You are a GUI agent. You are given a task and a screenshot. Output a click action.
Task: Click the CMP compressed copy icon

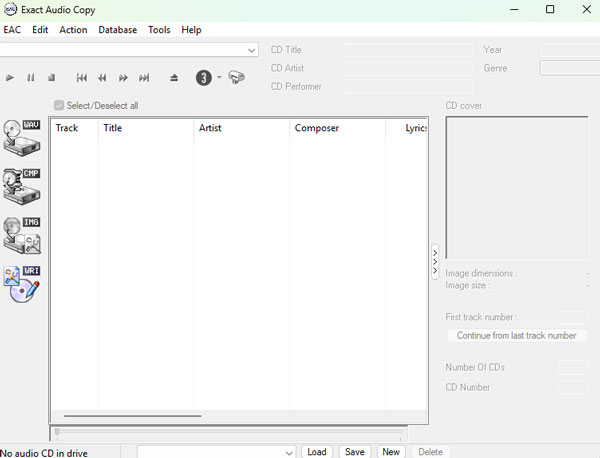(x=22, y=186)
